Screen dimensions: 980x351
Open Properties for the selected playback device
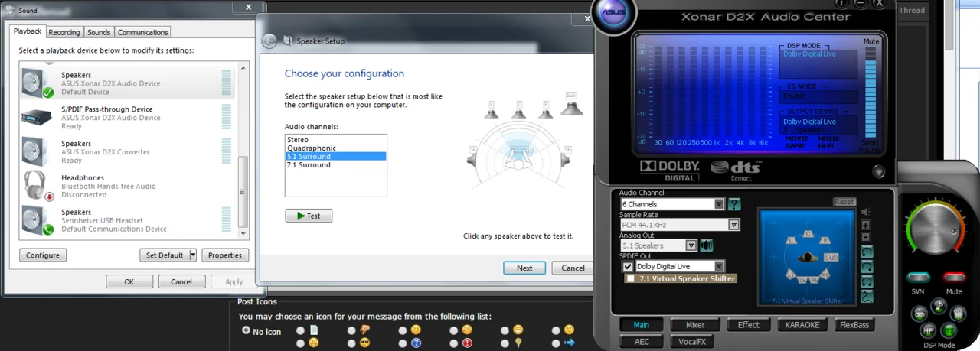[x=225, y=255]
